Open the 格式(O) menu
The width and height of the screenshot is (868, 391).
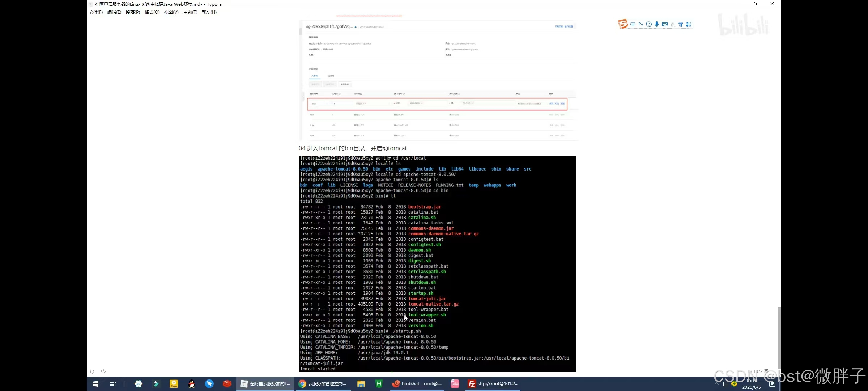click(152, 12)
